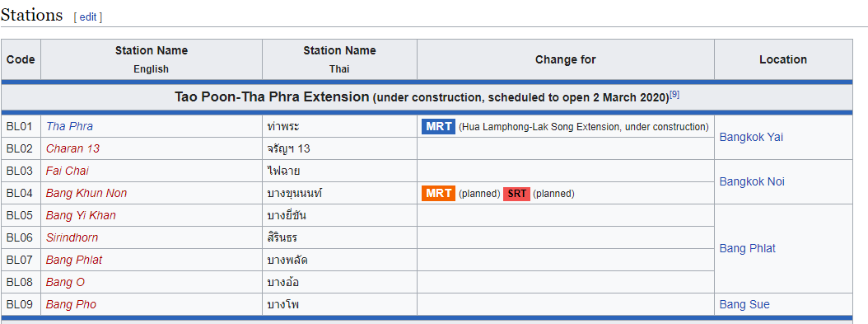Open citation reference 9
Image resolution: width=868 pixels, height=324 pixels.
[674, 94]
